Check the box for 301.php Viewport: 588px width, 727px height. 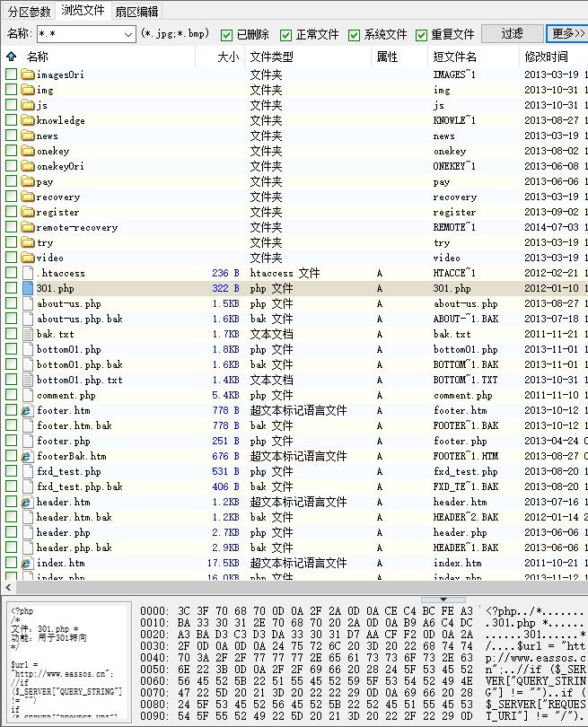(11, 287)
